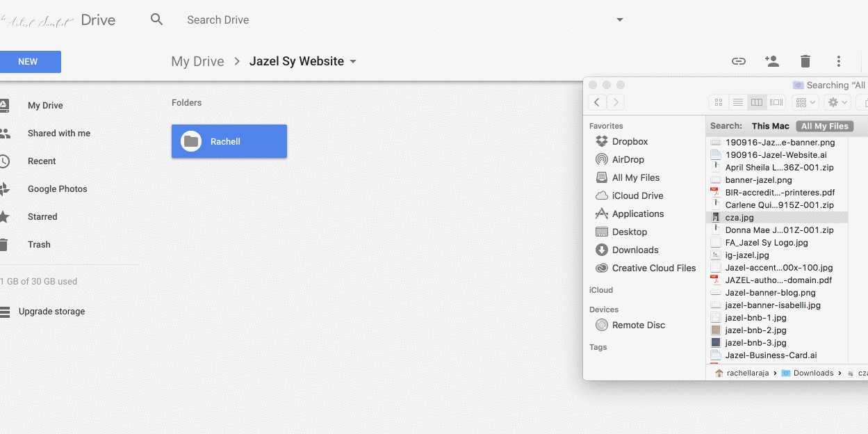868x434 pixels.
Task: Open Shared with me in Drive
Action: [x=59, y=134]
